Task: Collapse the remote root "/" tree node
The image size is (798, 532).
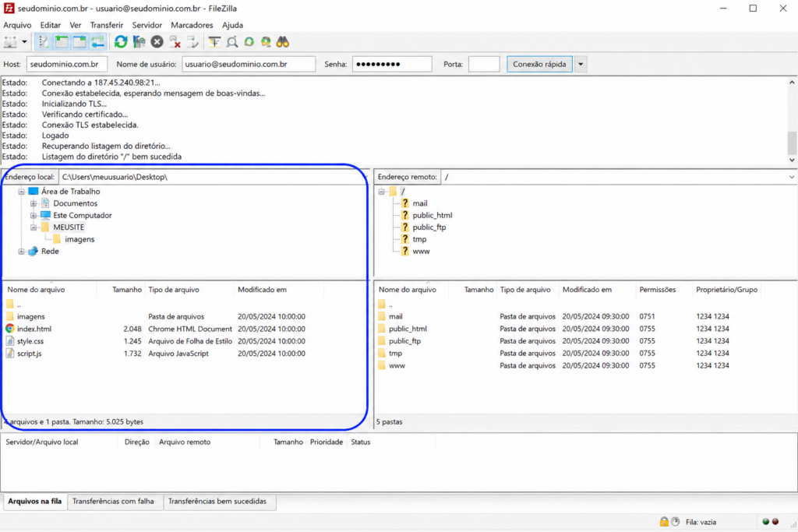Action: (381, 192)
